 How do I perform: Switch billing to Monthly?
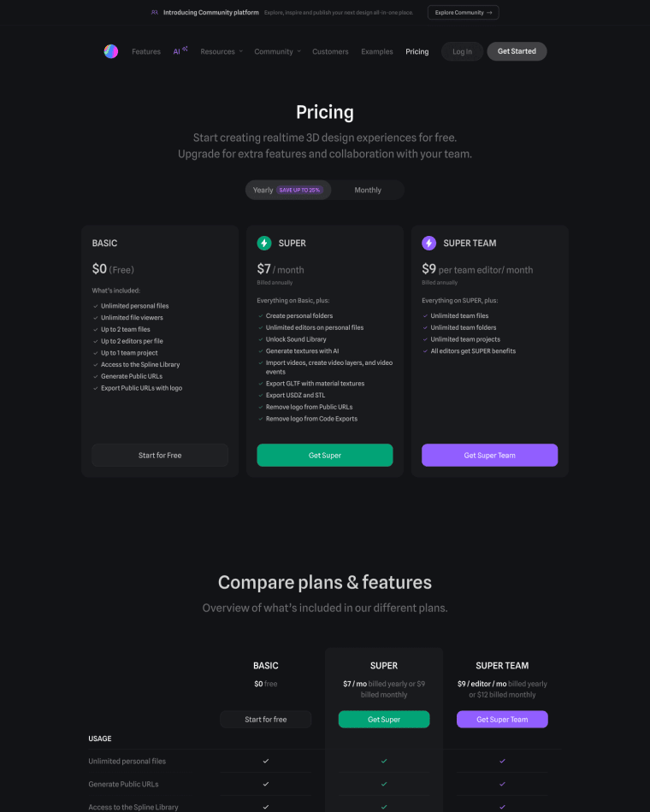pos(368,190)
